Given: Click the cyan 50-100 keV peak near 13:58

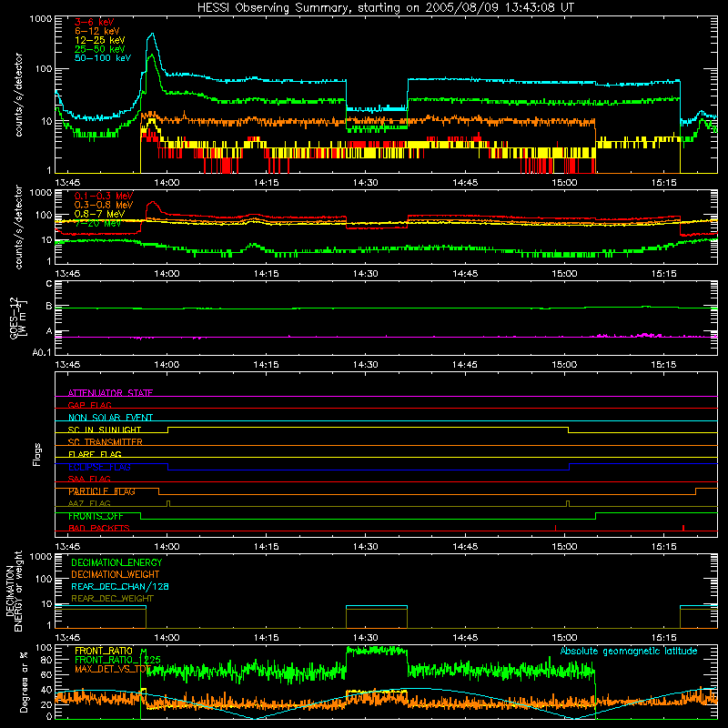Looking at the screenshot, I should (152, 35).
